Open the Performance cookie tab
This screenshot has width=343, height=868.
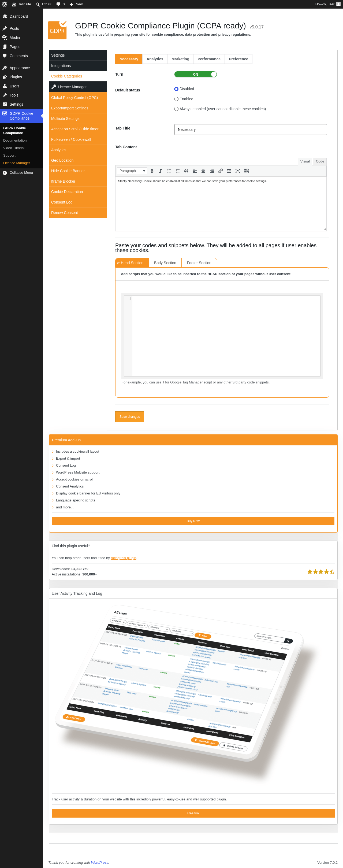click(x=209, y=59)
